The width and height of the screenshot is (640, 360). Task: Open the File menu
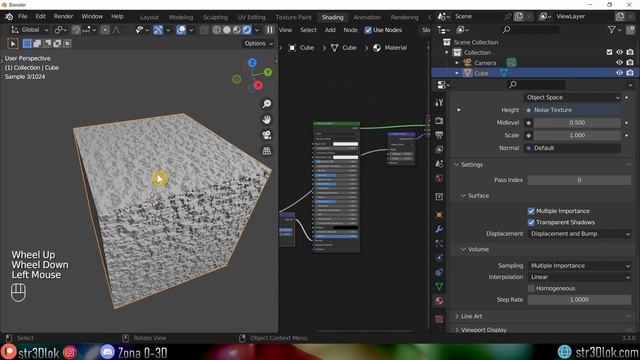22,17
